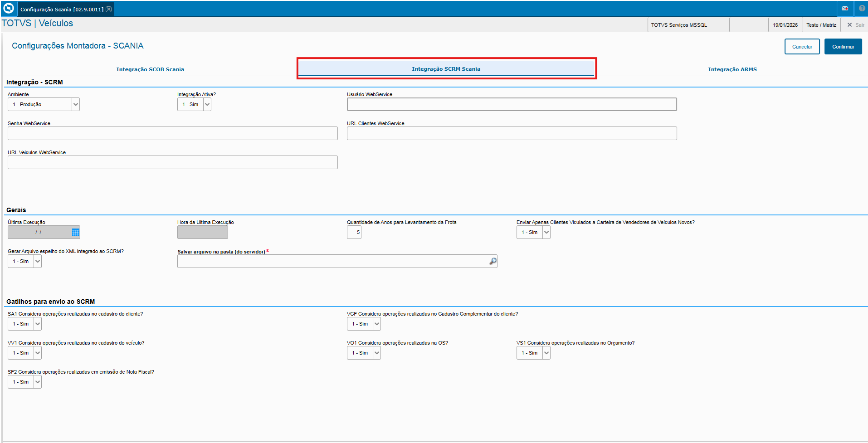Click the Confirmar button

pyautogui.click(x=843, y=47)
